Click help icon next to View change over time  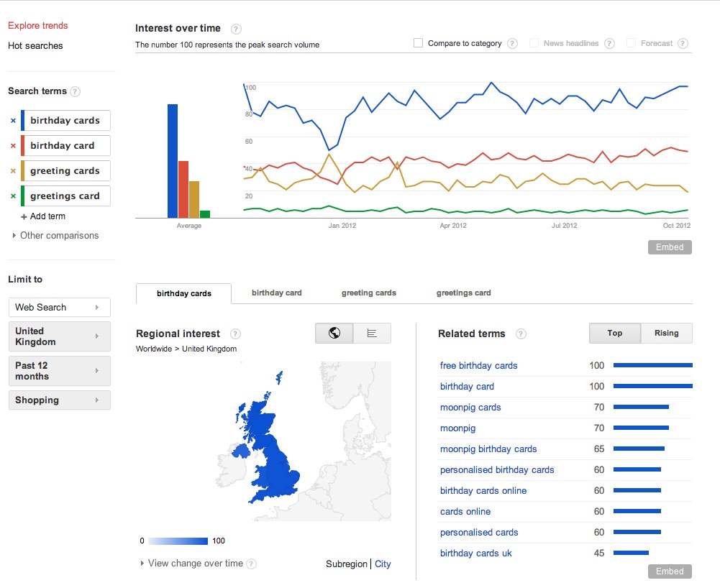point(252,564)
